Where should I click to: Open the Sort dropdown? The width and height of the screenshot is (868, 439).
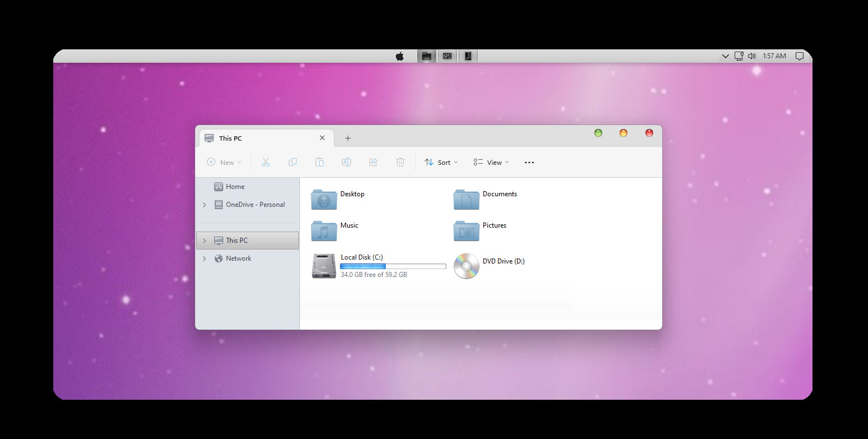click(x=441, y=162)
